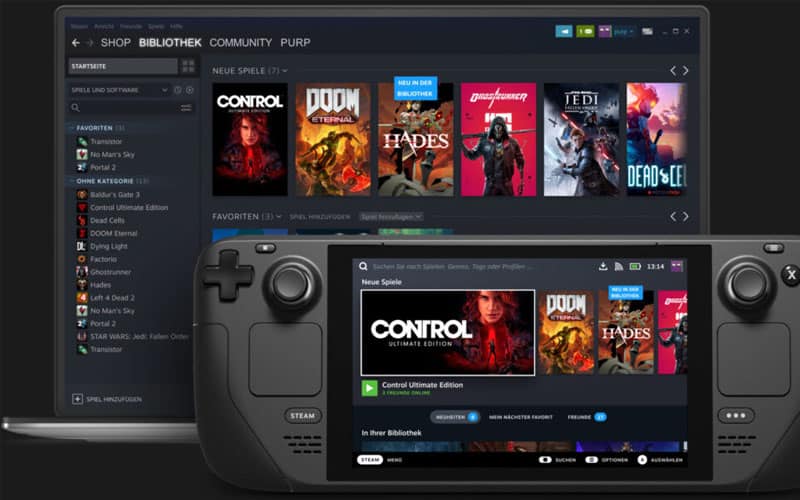Click the sidebar search field in the library
Viewport: 800px width, 500px height.
click(x=125, y=108)
